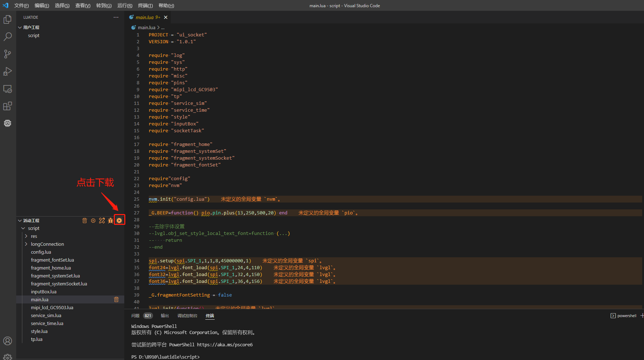Click the orange download play button
The image size is (644, 360).
tap(119, 220)
